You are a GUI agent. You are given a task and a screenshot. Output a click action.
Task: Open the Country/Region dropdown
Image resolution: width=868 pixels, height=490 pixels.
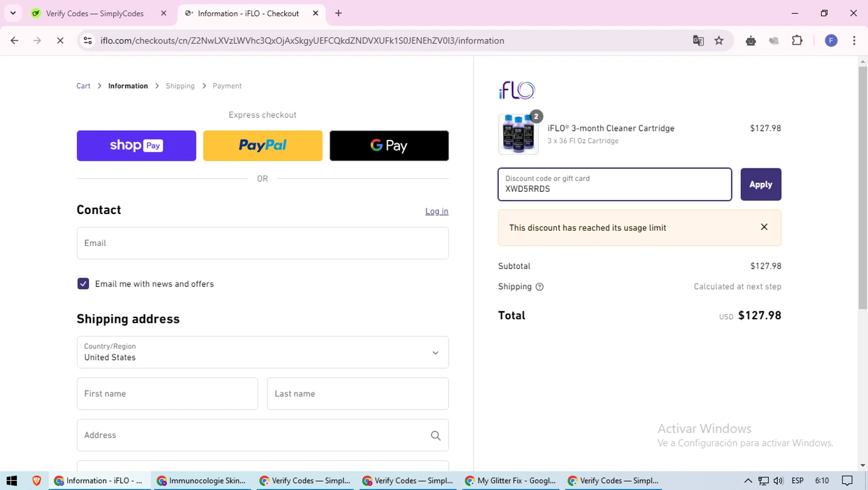(263, 352)
